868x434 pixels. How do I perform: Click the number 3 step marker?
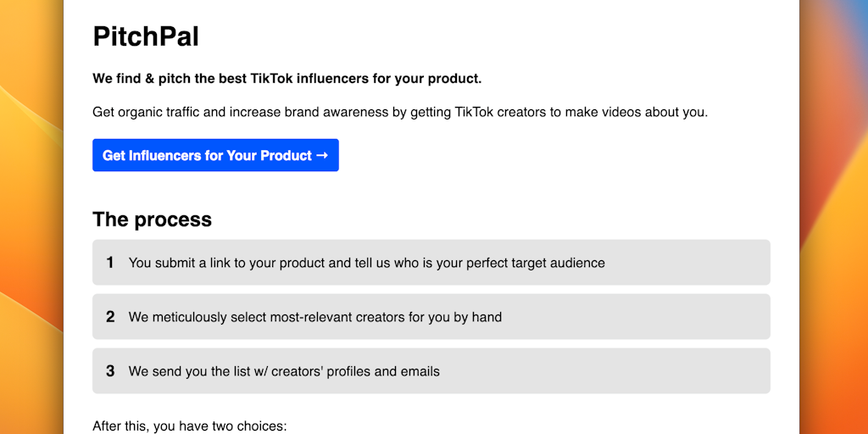[110, 371]
